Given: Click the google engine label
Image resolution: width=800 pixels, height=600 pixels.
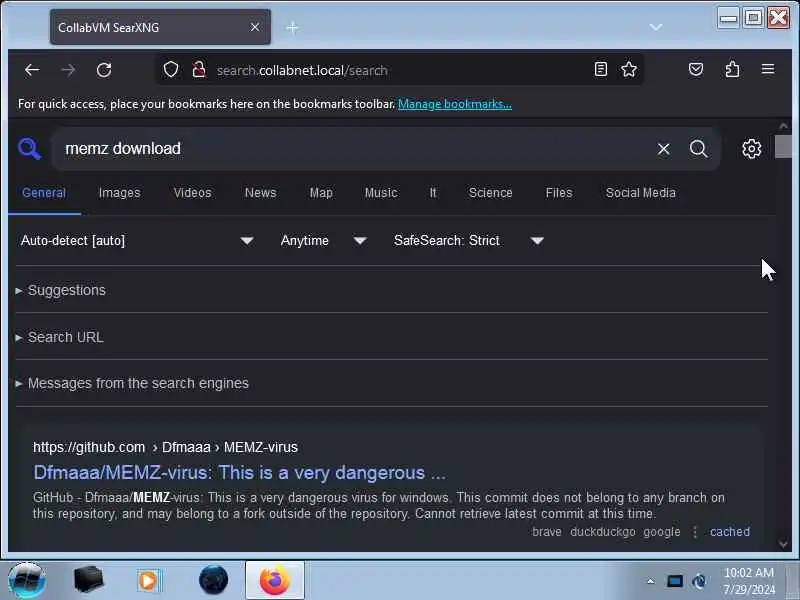Looking at the screenshot, I should coord(662,532).
